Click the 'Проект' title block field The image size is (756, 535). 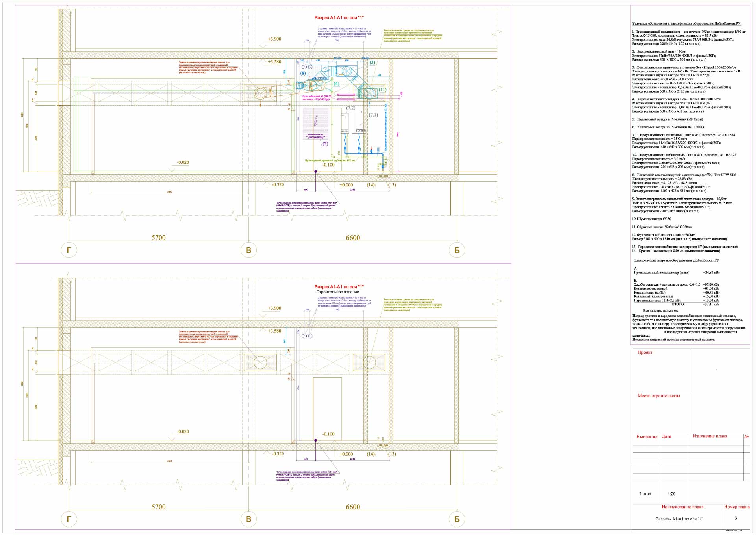[x=645, y=352]
